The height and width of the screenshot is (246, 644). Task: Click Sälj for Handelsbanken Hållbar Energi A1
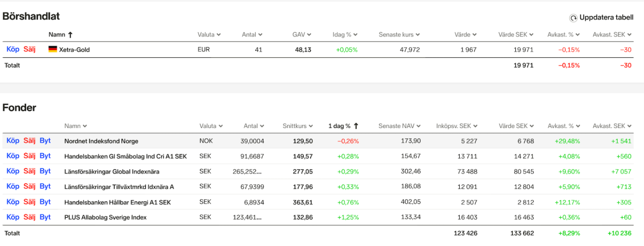[x=30, y=202]
